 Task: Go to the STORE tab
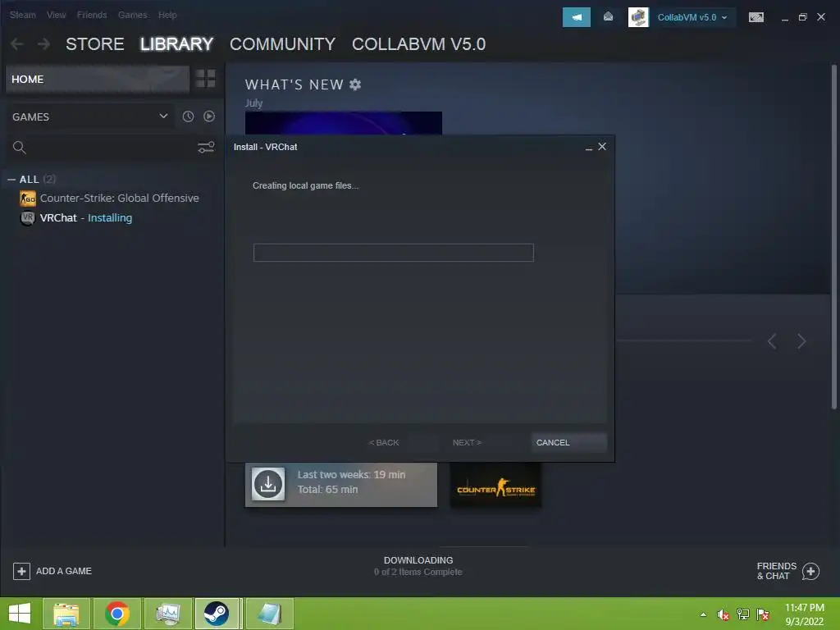95,44
